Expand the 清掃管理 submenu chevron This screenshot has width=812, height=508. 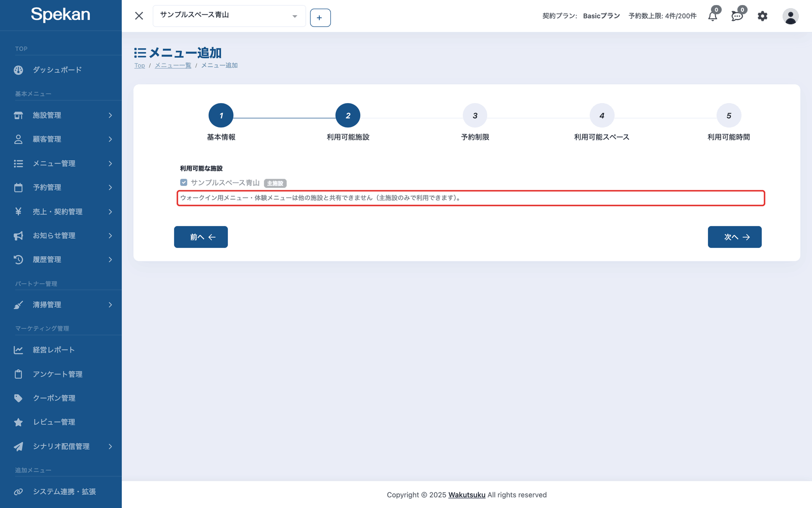[x=110, y=305]
